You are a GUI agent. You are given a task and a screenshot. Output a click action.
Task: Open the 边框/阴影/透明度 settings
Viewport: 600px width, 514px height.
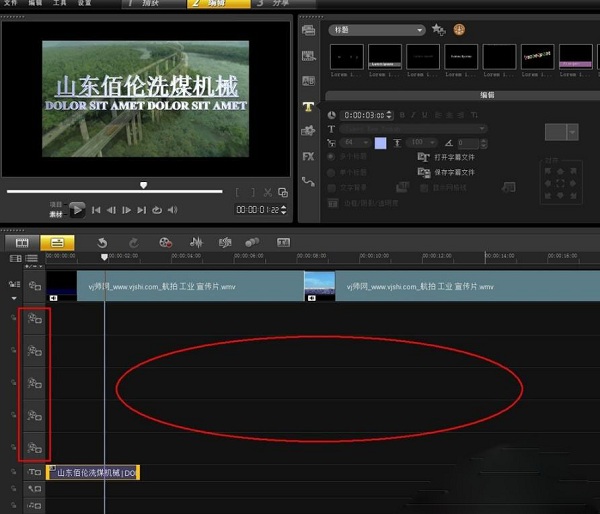[x=364, y=203]
